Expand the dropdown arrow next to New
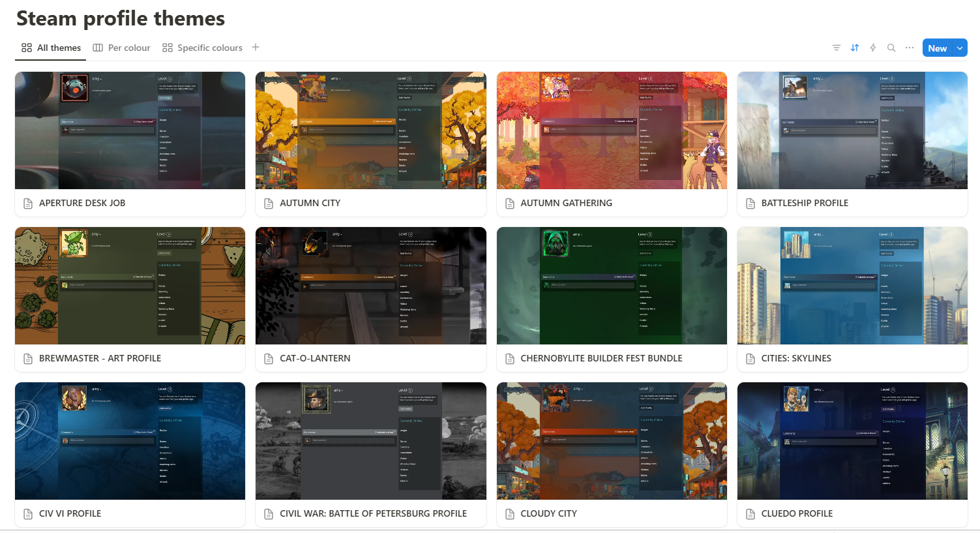Image resolution: width=980 pixels, height=533 pixels. [960, 48]
